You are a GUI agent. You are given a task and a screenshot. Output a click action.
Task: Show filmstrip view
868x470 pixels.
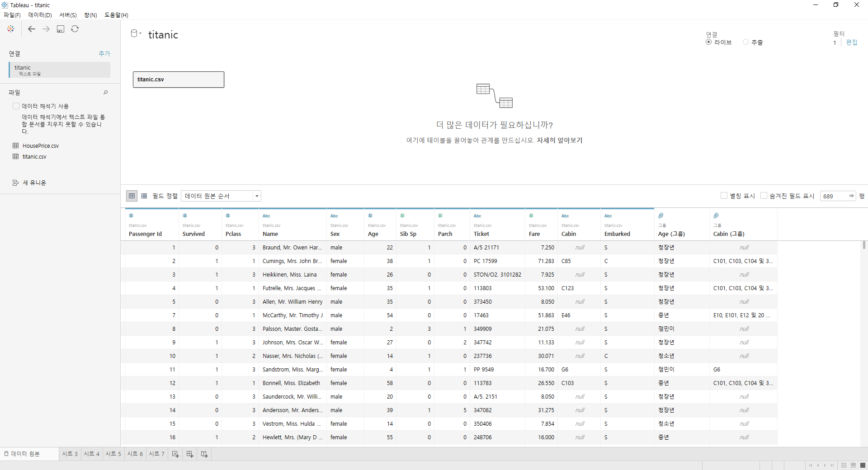tap(853, 465)
